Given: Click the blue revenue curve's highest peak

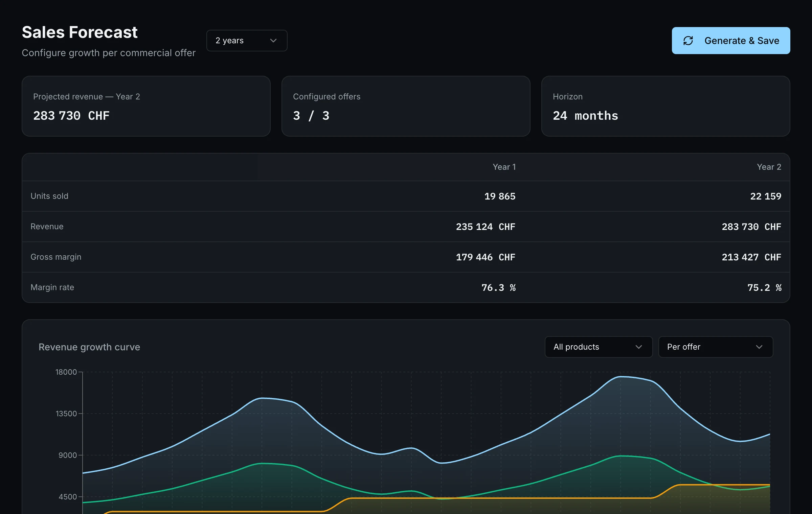Looking at the screenshot, I should click(621, 376).
